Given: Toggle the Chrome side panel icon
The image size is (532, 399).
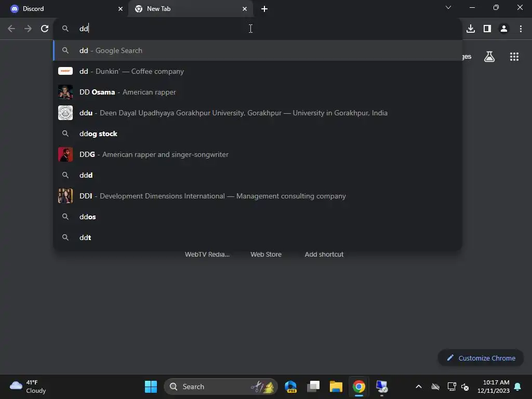Looking at the screenshot, I should tap(487, 29).
